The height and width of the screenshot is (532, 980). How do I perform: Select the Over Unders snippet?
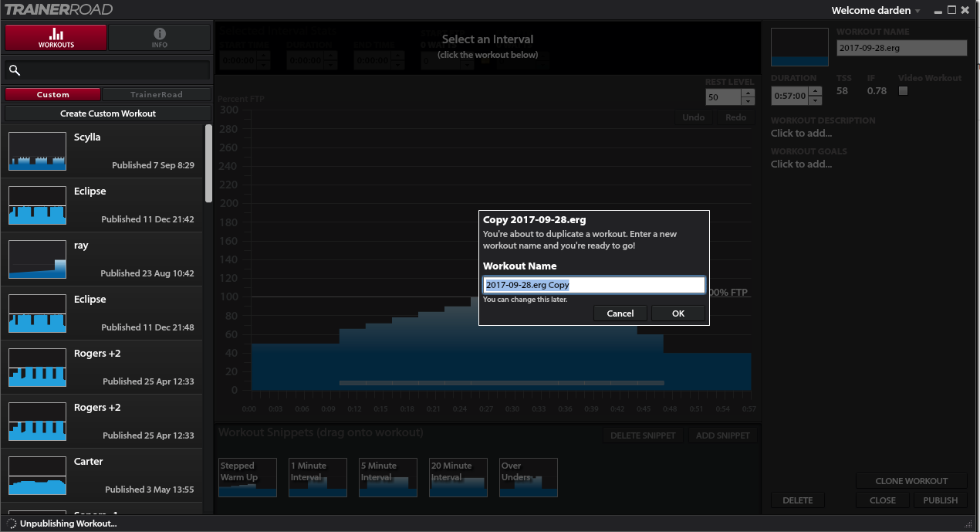pos(529,477)
